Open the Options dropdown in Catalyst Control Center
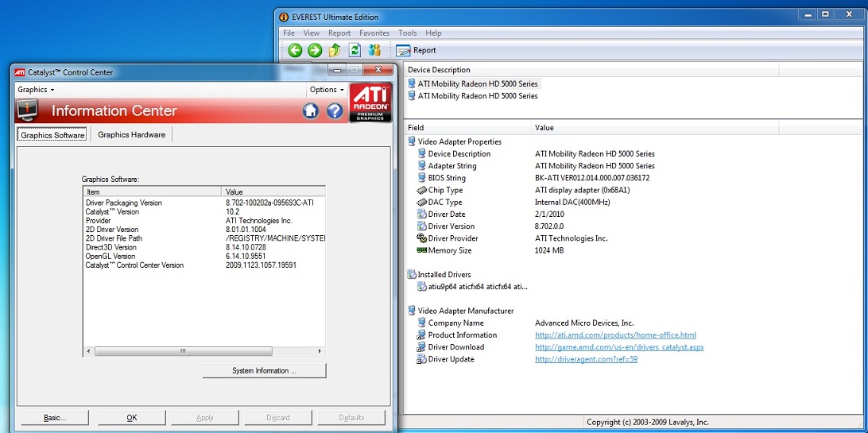 point(327,90)
